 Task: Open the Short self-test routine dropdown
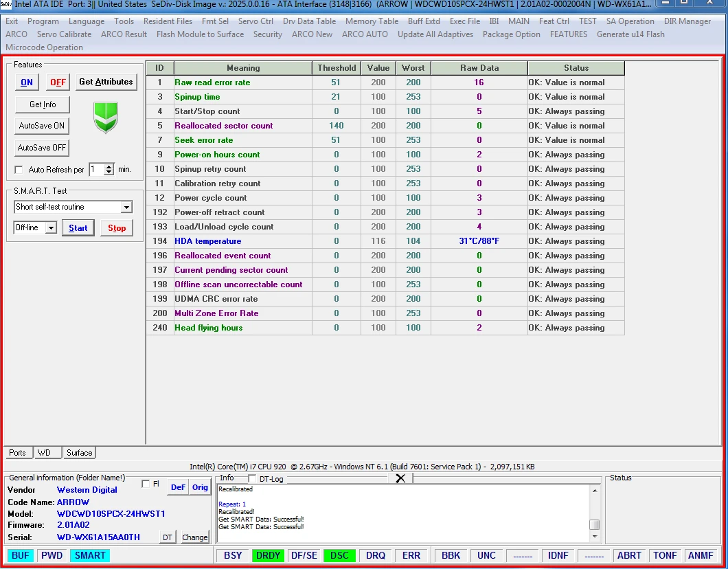pyautogui.click(x=126, y=207)
